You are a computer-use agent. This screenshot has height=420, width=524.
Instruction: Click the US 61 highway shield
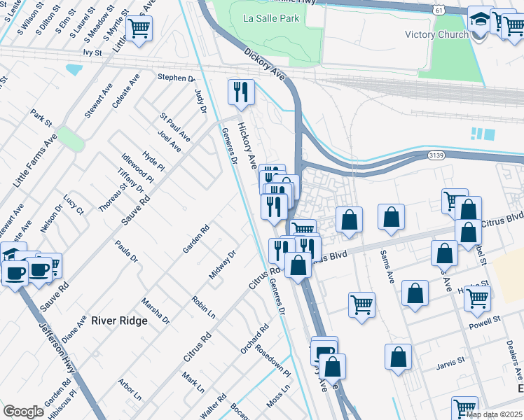click(439, 10)
